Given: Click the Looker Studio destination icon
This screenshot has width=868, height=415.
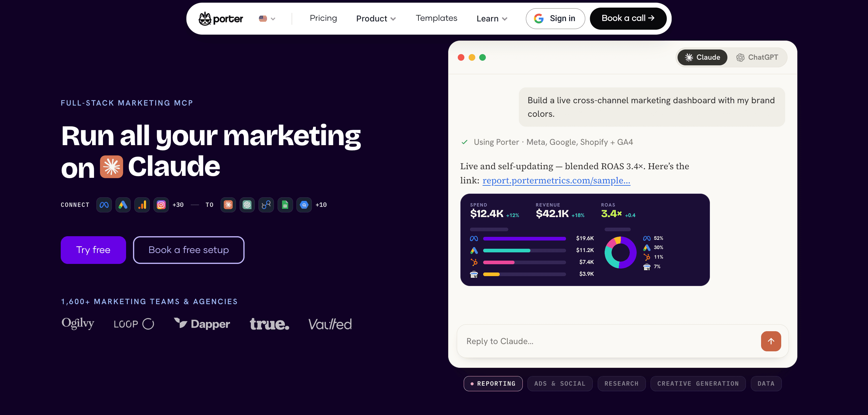Looking at the screenshot, I should click(x=266, y=205).
